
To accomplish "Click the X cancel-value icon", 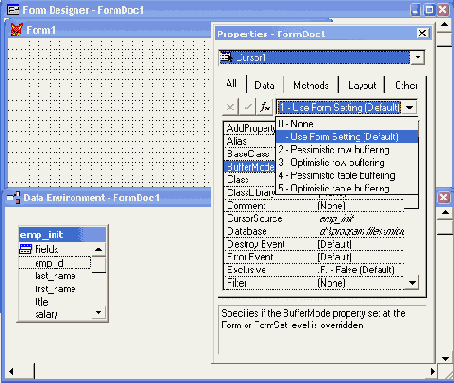I will 230,107.
